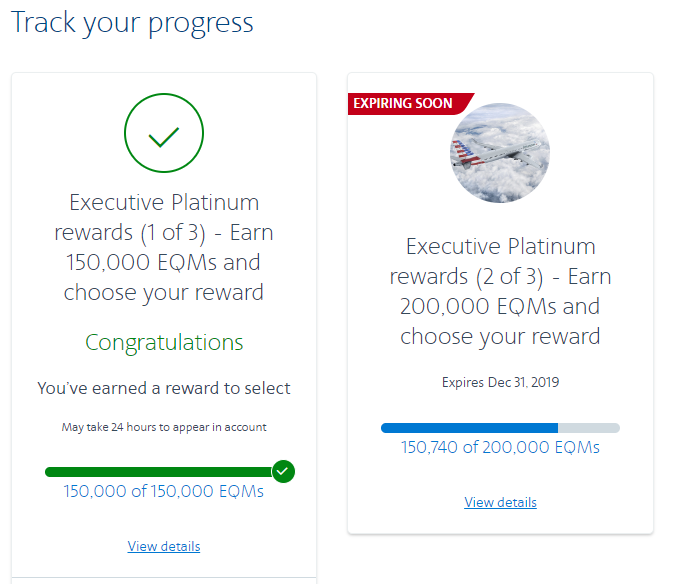Select the "150,740 of 200,000 EQMs" label
678x584 pixels.
pos(500,447)
